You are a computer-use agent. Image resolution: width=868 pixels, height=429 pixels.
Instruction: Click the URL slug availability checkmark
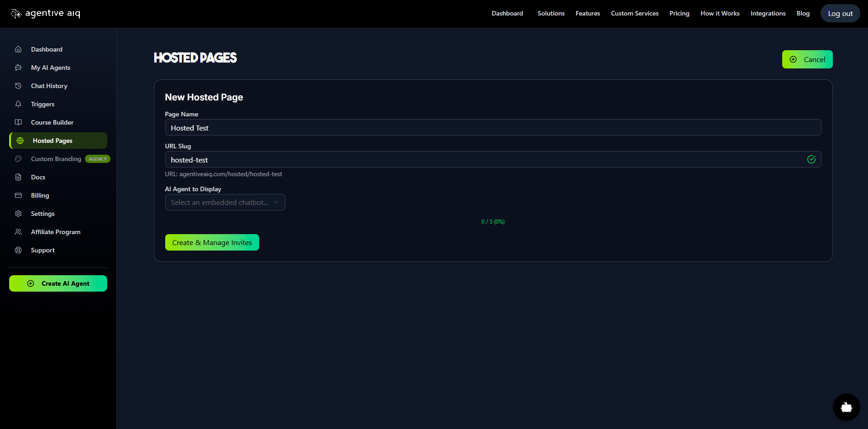point(811,159)
